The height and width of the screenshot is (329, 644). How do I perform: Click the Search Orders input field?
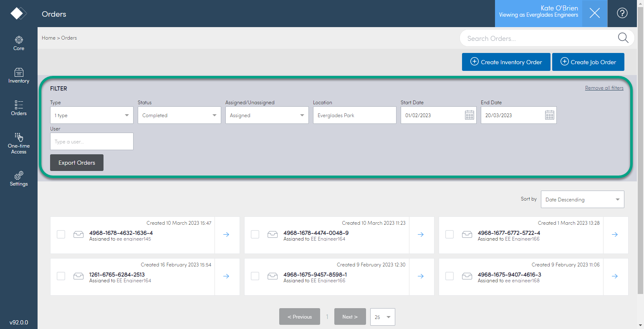point(538,38)
